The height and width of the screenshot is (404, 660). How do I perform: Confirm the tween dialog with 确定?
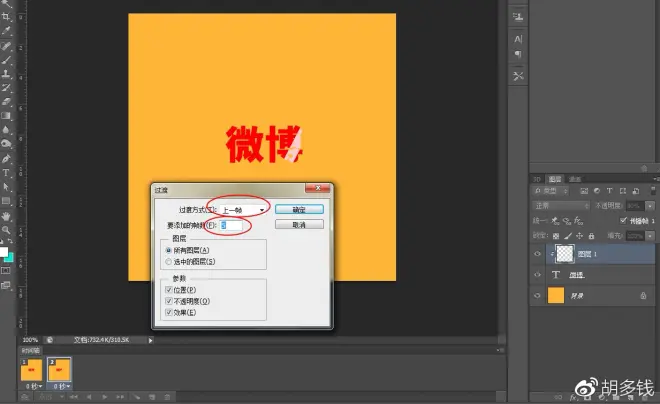tap(299, 209)
